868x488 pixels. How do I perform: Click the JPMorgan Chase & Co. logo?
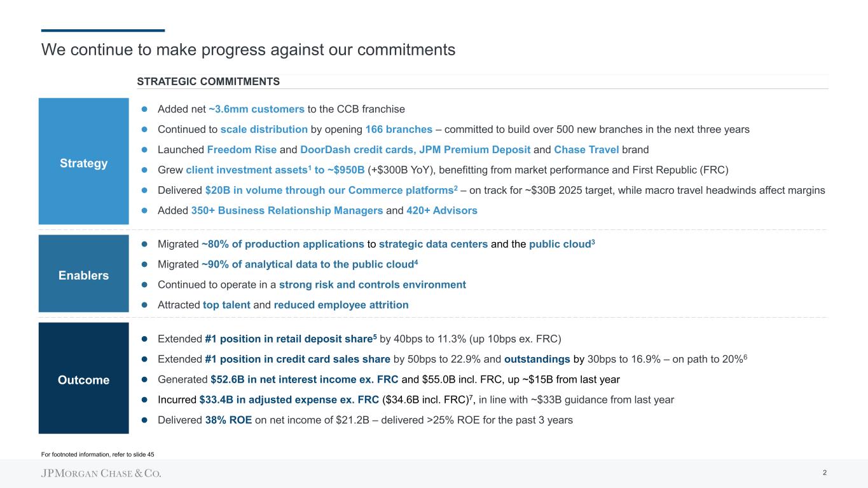[101, 473]
